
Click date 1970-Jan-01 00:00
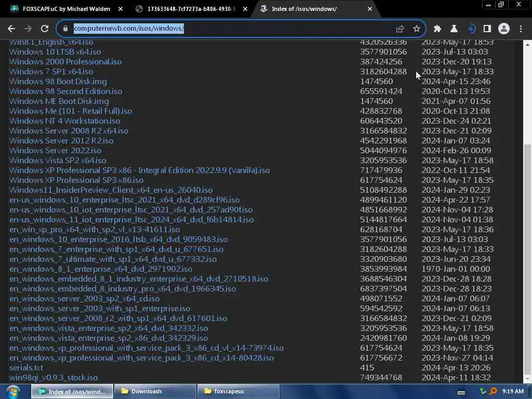tap(456, 269)
